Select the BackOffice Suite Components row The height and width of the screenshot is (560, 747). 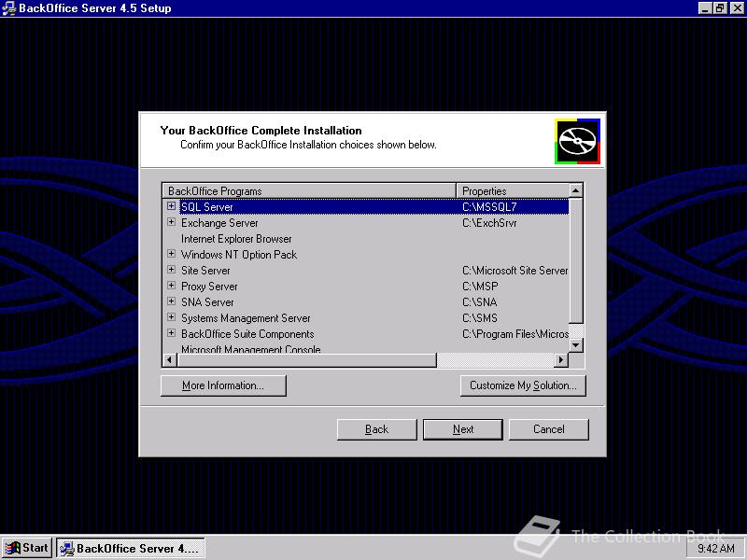(366, 334)
